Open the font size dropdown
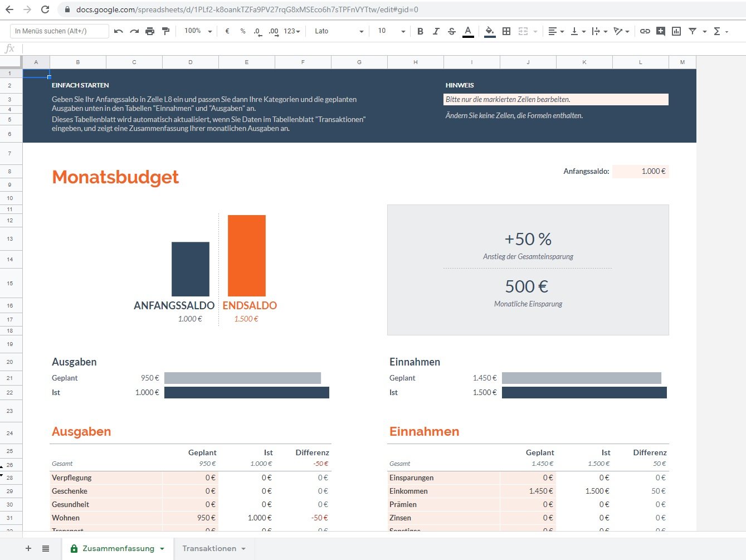746x560 pixels. [391, 31]
